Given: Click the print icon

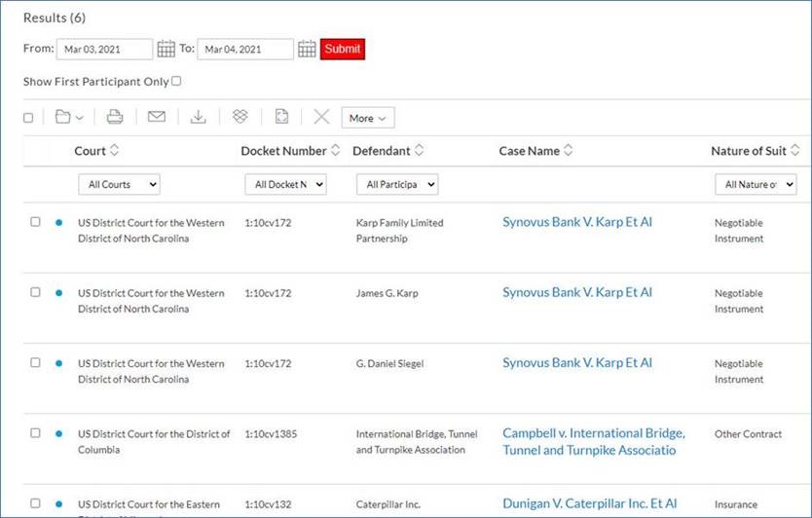Looking at the screenshot, I should coord(115,117).
